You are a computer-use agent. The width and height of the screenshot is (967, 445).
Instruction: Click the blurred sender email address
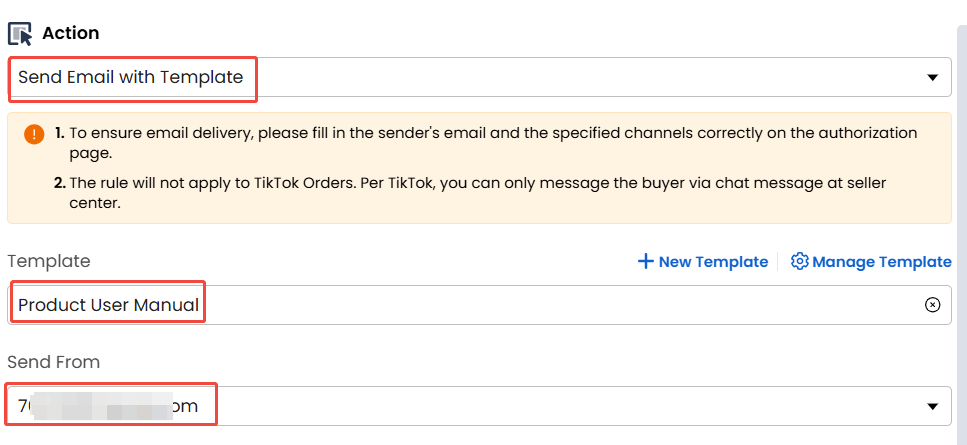pyautogui.click(x=108, y=406)
